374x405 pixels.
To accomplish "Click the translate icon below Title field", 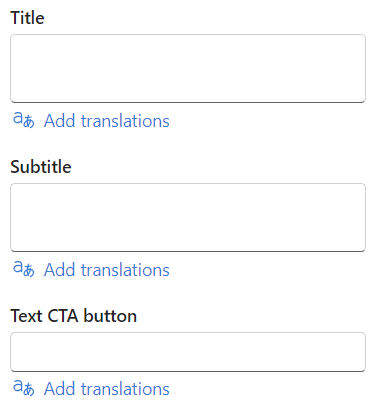I will tap(24, 120).
